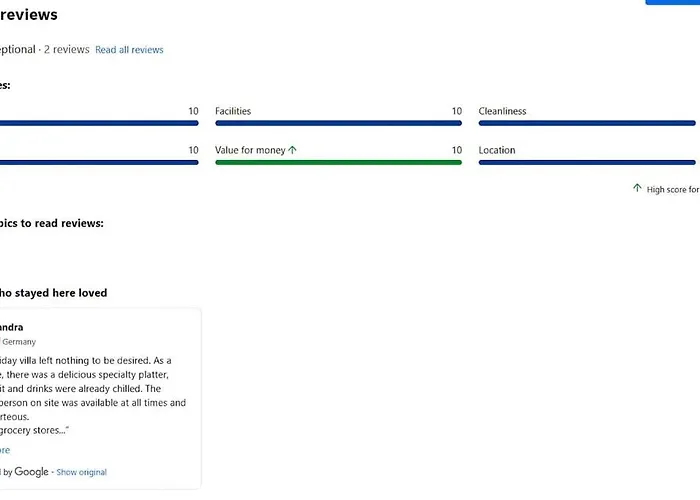Click the Facilities score bar
Screen dimensions: 700x500
338,123
